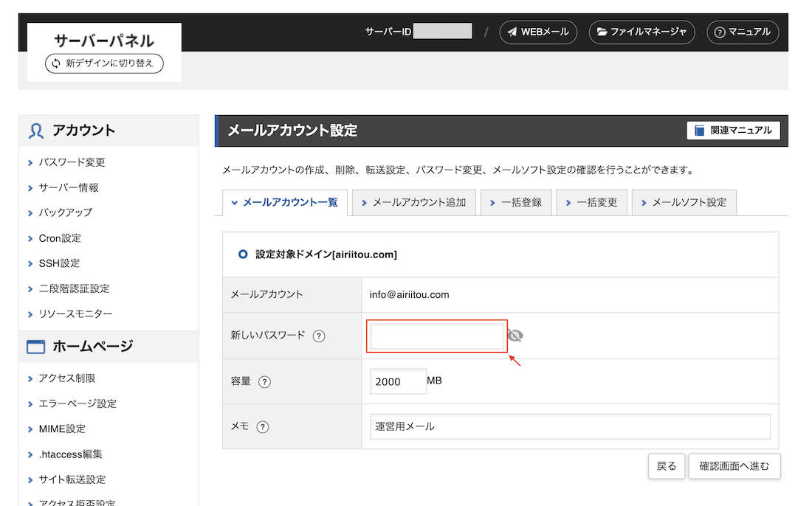Click inside the 新しいパスワード input field
This screenshot has width=812, height=506.
(x=436, y=335)
